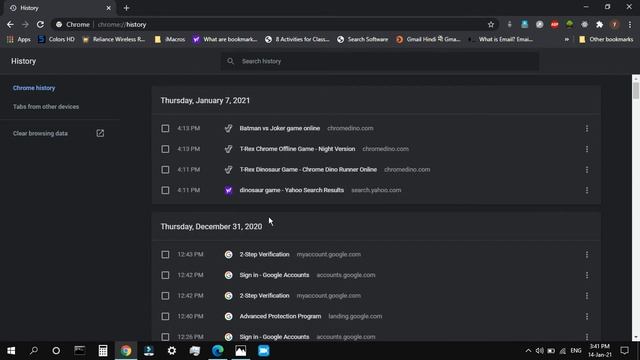Image resolution: width=640 pixels, height=360 pixels.
Task: Open Batman vs Joker game online link
Action: coord(280,128)
